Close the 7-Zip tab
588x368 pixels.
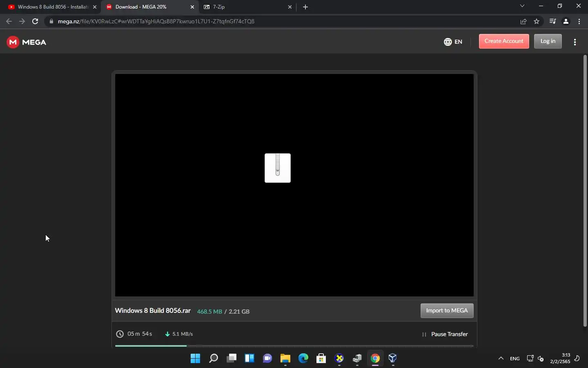[x=290, y=7]
